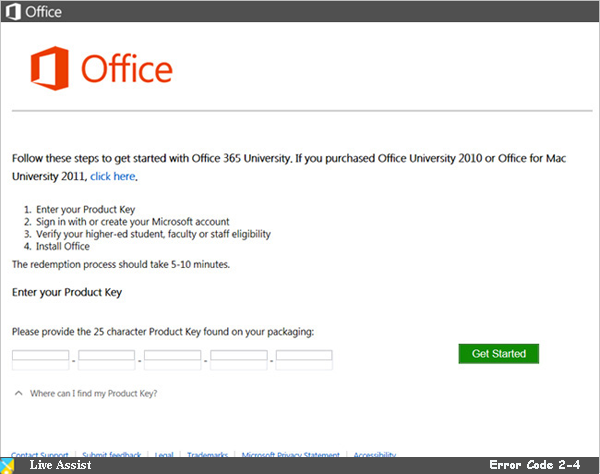Click the Office icon in the title bar
Image resolution: width=600 pixels, height=474 pixels.
[13, 11]
